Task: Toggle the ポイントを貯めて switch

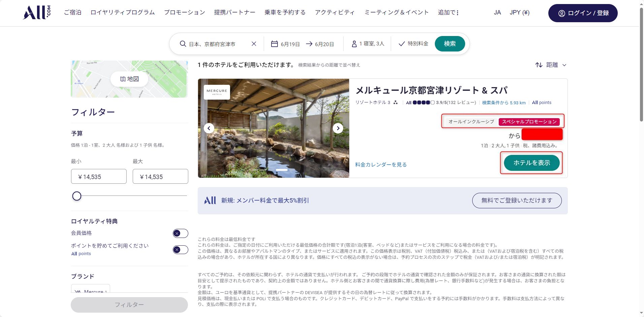Action: 181,250
